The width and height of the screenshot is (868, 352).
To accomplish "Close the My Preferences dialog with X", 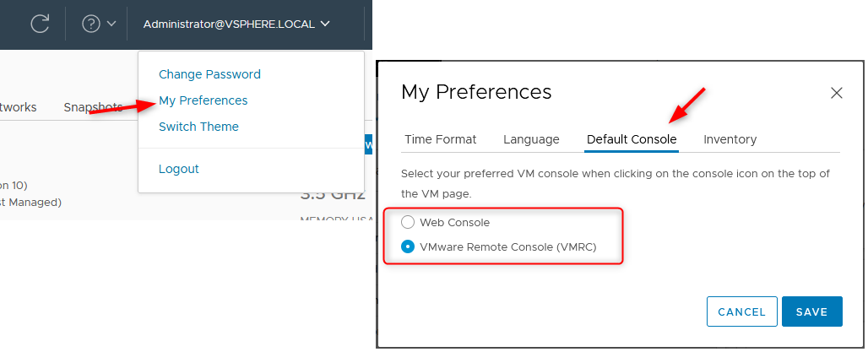I will pyautogui.click(x=837, y=93).
